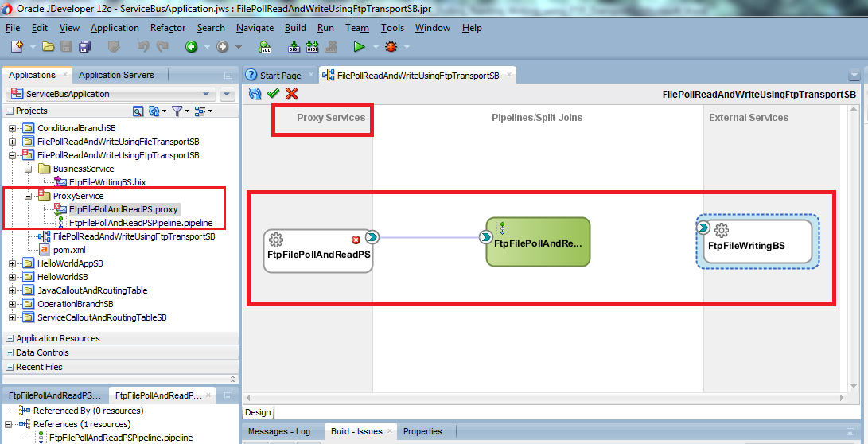Click the output arrow port of FtpFilePollAndReadPS
The height and width of the screenshot is (444, 868).
pyautogui.click(x=372, y=237)
